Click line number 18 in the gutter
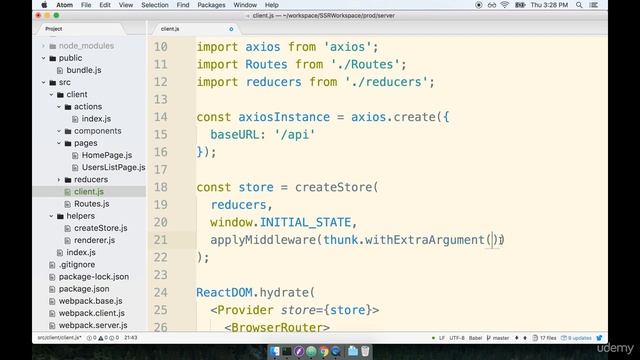 click(x=161, y=187)
